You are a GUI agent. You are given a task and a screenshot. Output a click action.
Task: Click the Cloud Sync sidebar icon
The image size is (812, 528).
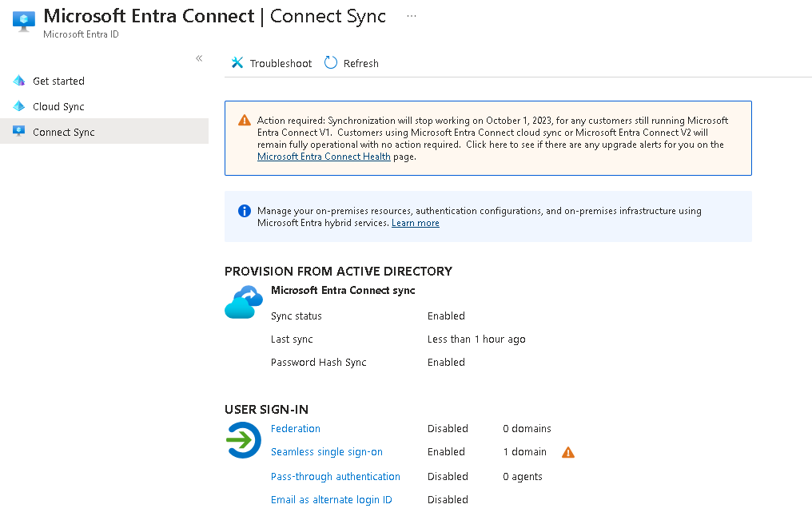point(19,106)
